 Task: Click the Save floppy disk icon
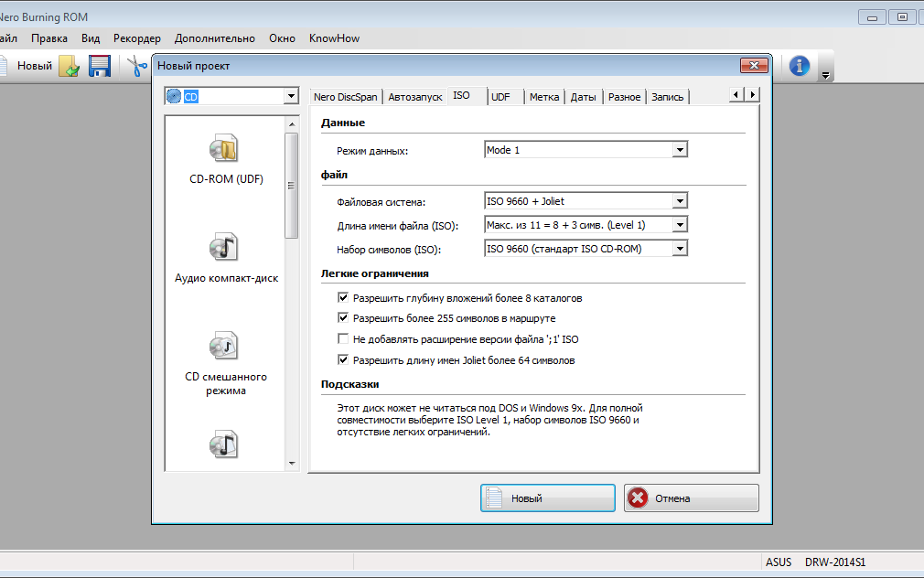click(x=100, y=66)
